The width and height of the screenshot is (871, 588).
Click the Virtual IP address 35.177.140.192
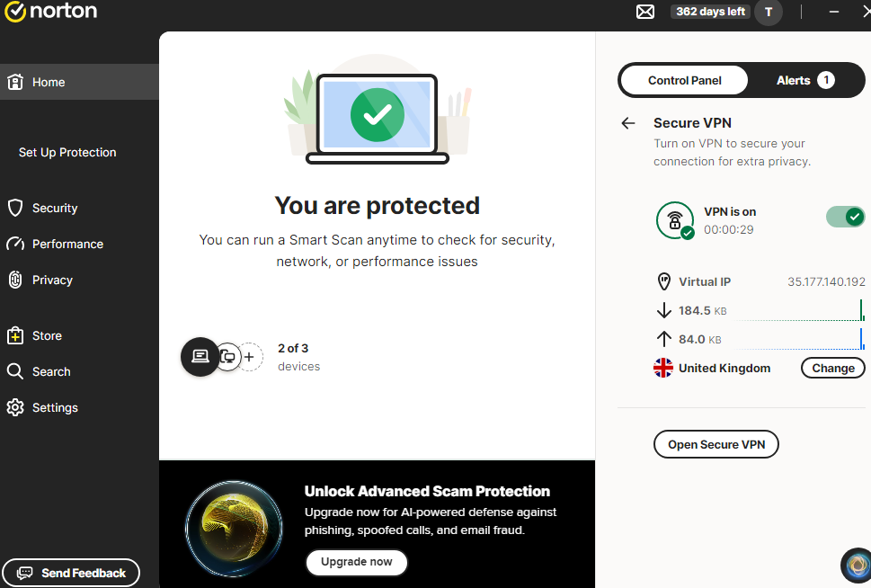(x=826, y=281)
